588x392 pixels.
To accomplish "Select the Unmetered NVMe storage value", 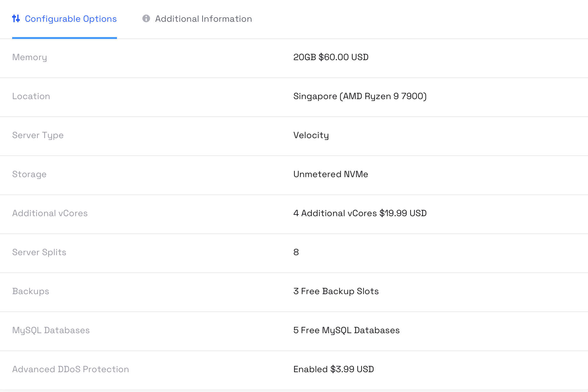I will (x=331, y=174).
